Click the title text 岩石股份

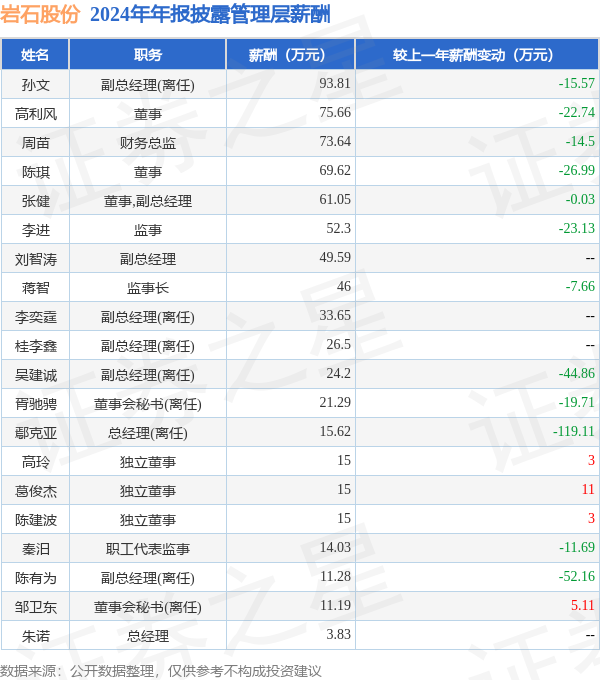click(x=40, y=14)
